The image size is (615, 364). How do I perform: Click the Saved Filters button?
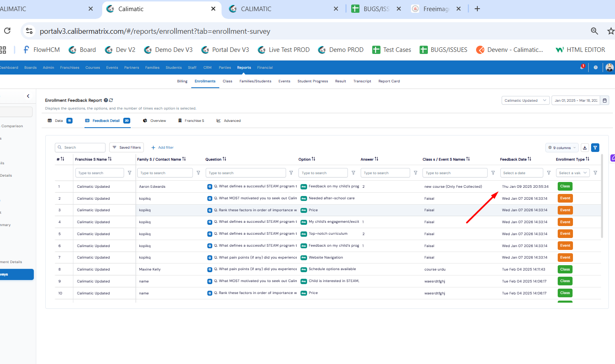pos(127,147)
